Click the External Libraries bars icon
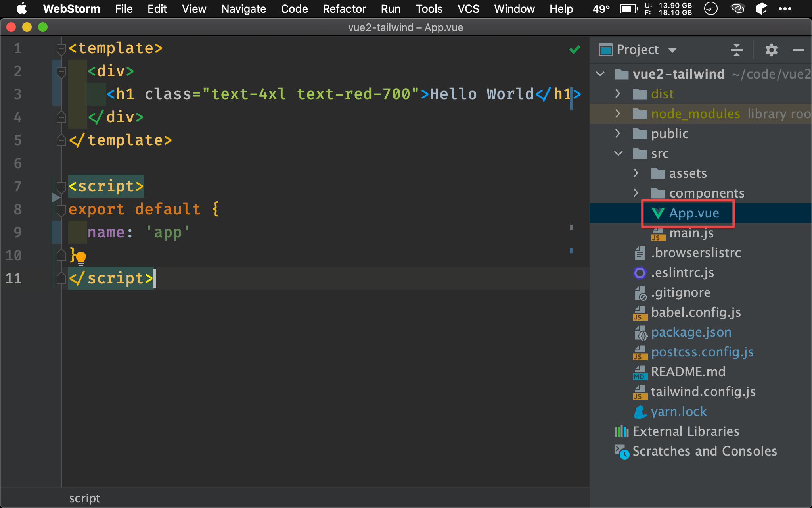812x508 pixels. tap(621, 431)
